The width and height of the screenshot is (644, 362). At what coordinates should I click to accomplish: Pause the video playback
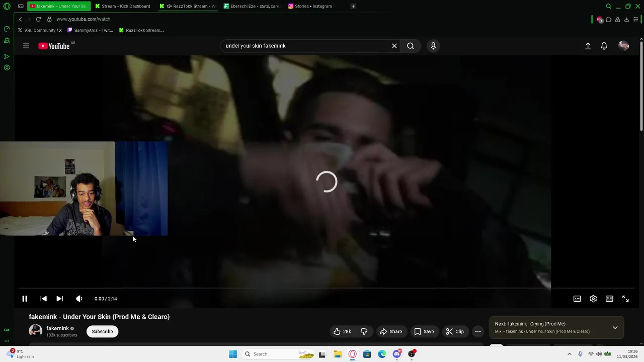click(x=25, y=299)
